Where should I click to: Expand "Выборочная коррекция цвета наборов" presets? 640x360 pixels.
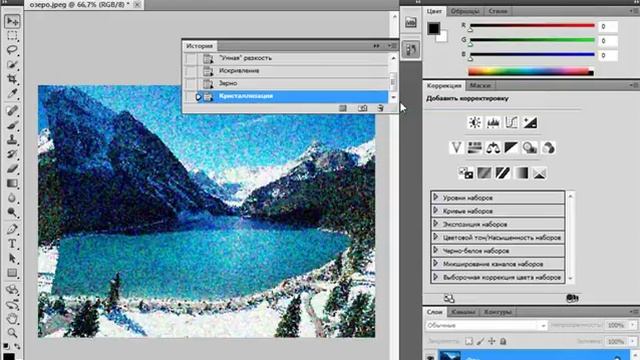[436, 277]
